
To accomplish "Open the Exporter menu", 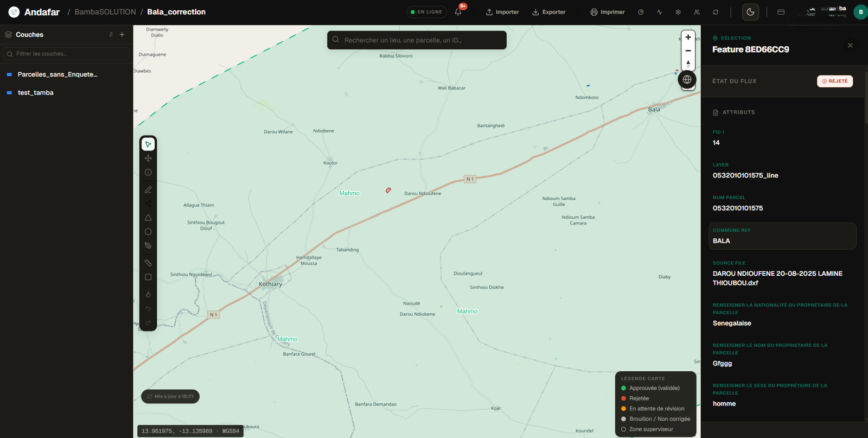I will [x=548, y=12].
